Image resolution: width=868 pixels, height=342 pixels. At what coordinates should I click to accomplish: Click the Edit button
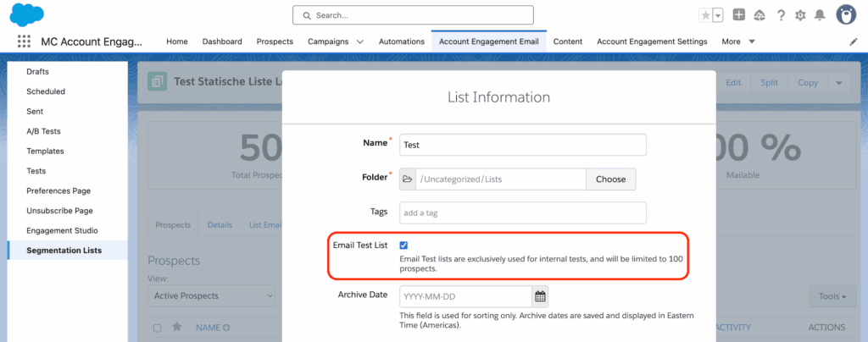point(733,83)
